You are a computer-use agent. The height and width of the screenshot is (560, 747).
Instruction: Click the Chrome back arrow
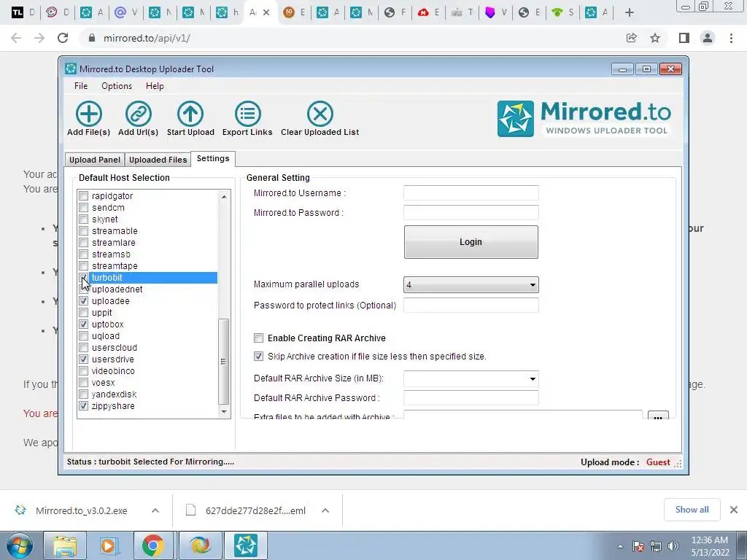point(16,38)
